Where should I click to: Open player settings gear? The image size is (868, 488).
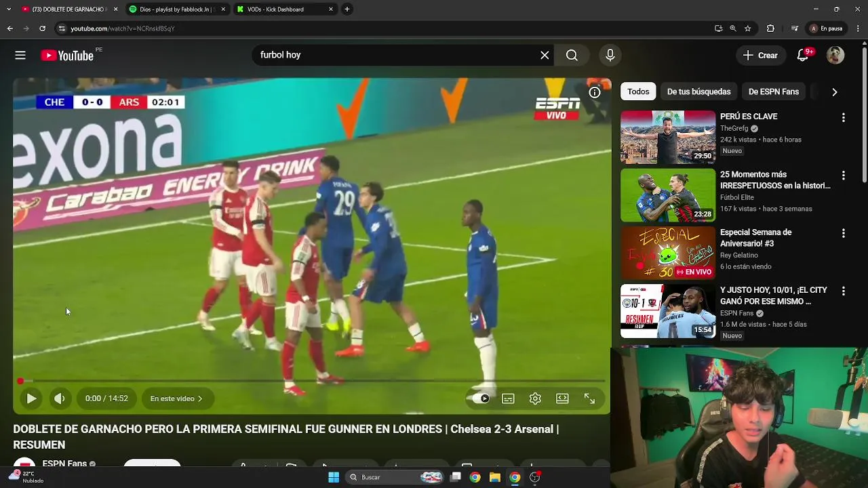(x=535, y=399)
